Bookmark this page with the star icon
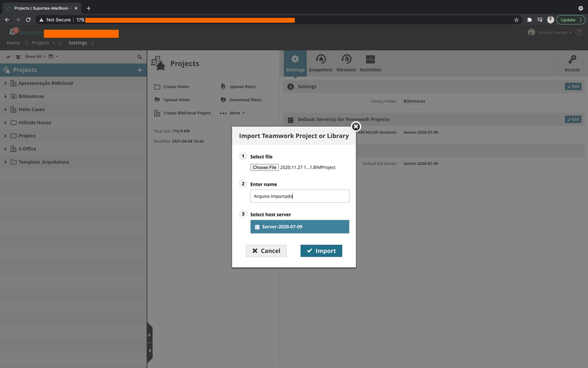This screenshot has width=588, height=368. tap(516, 20)
